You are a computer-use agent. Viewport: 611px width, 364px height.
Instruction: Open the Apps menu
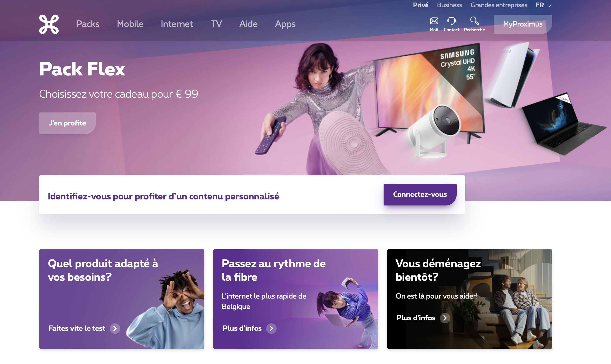pos(285,24)
